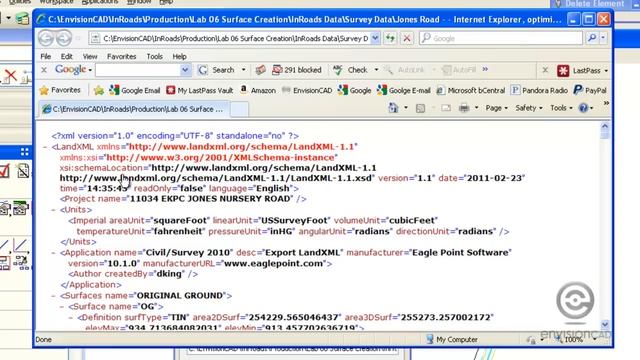This screenshot has height=360, width=640.
Task: Click the Project name JONES NURSERY ROAD text
Action: [x=183, y=199]
